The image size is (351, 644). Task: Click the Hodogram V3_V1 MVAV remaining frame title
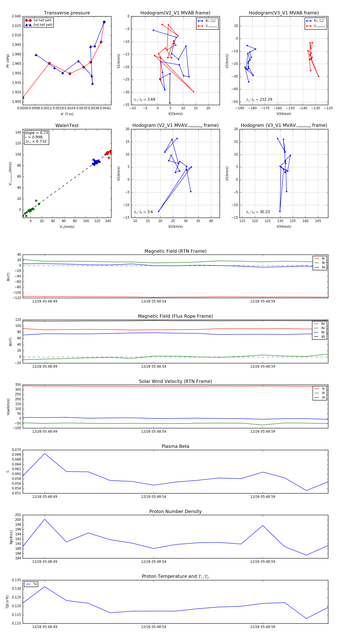284,125
